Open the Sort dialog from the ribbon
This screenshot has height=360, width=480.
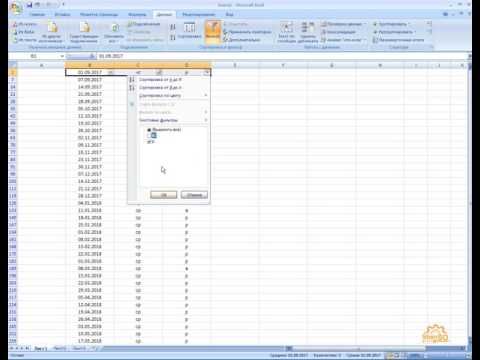(x=189, y=31)
